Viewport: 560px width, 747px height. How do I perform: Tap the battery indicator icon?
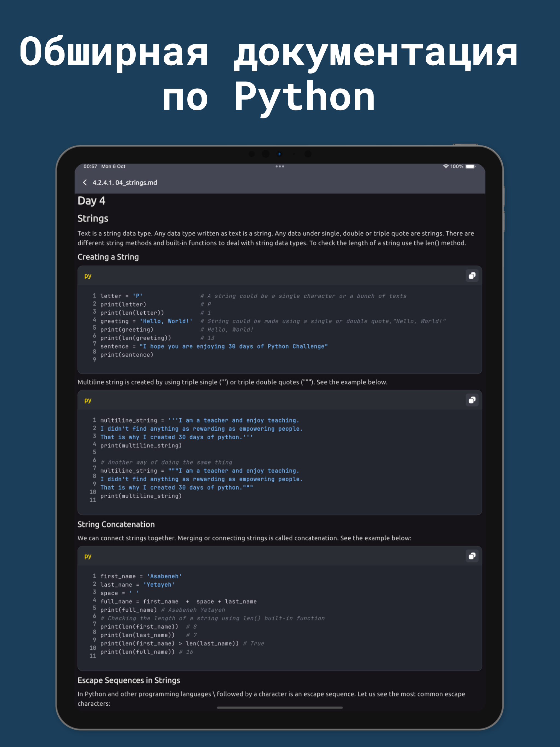470,167
